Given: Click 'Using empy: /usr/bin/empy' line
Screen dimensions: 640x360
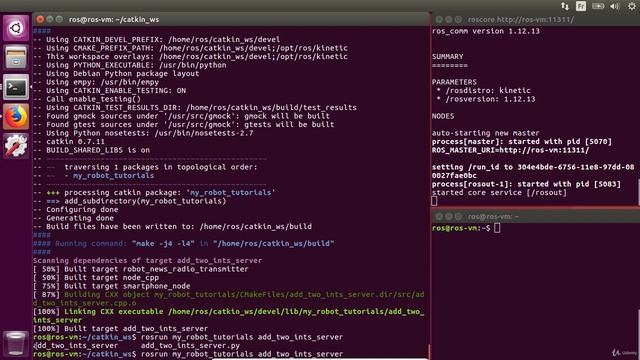Looking at the screenshot, I should (x=96, y=82).
